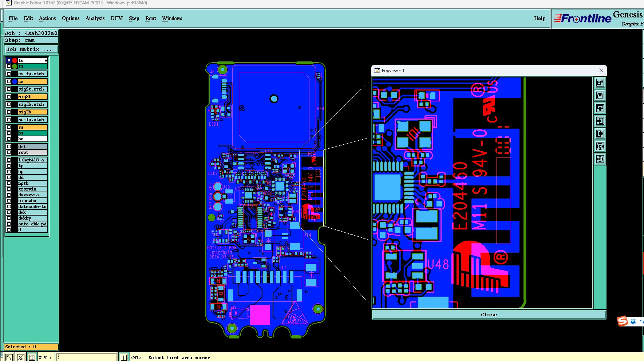This screenshot has height=361, width=644.
Task: Select the dd layer name
Action: point(33,177)
